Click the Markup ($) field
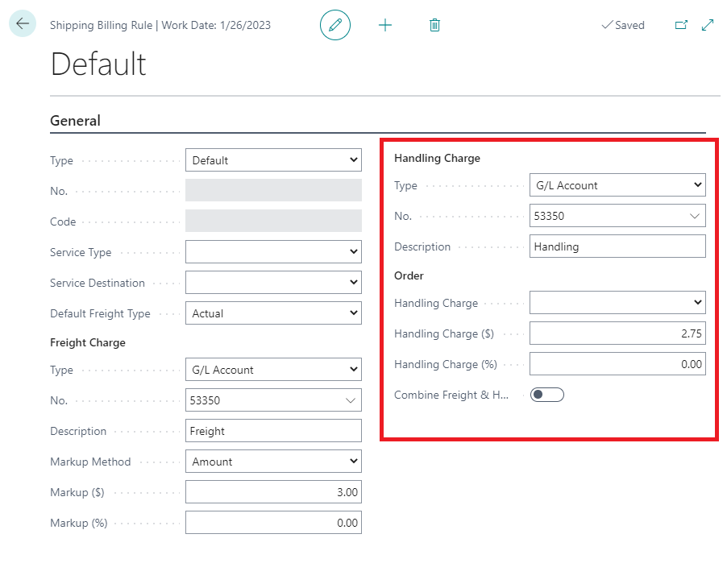This screenshot has height=588, width=727. coord(273,492)
